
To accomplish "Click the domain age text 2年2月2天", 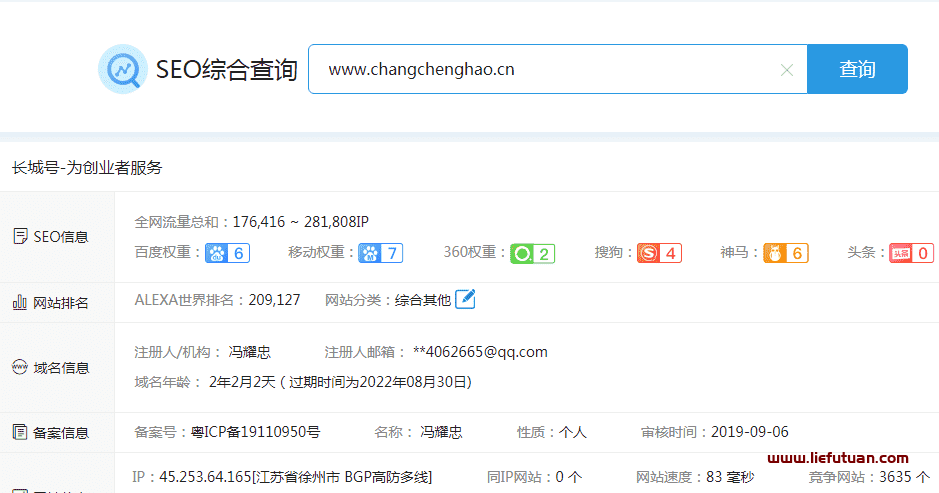I will tap(242, 382).
